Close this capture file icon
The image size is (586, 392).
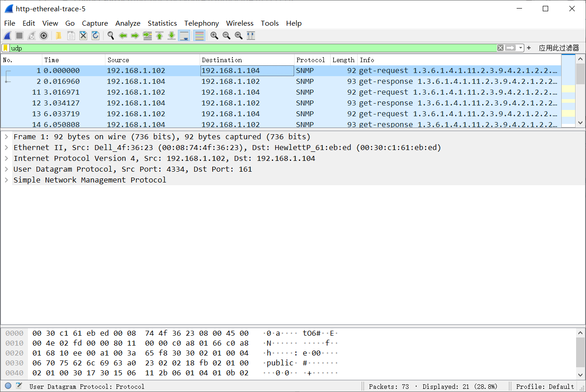(x=83, y=36)
